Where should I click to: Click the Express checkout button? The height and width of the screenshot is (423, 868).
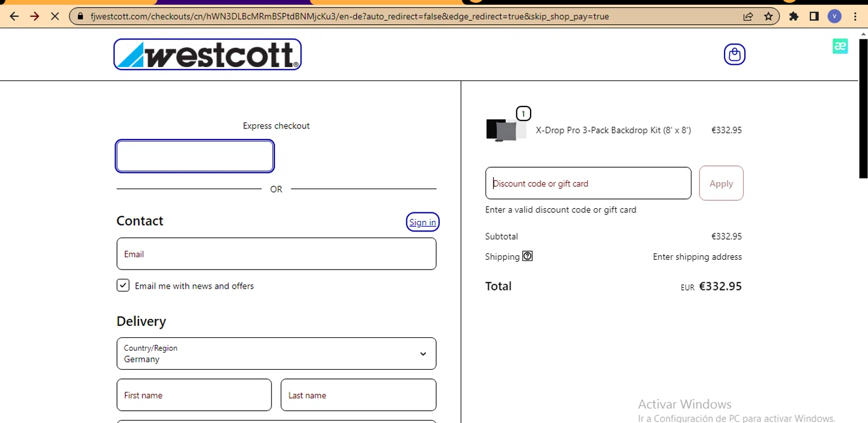pos(195,156)
